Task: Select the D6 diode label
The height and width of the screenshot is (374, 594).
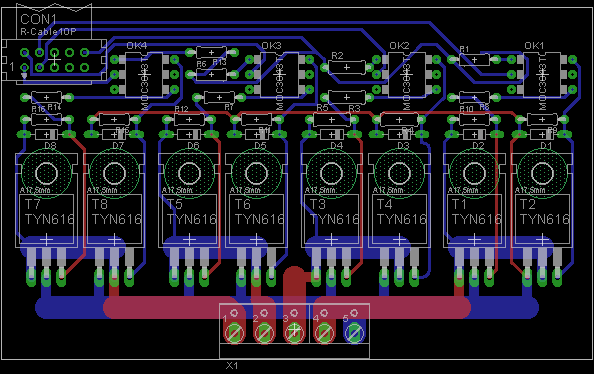Action: point(193,146)
